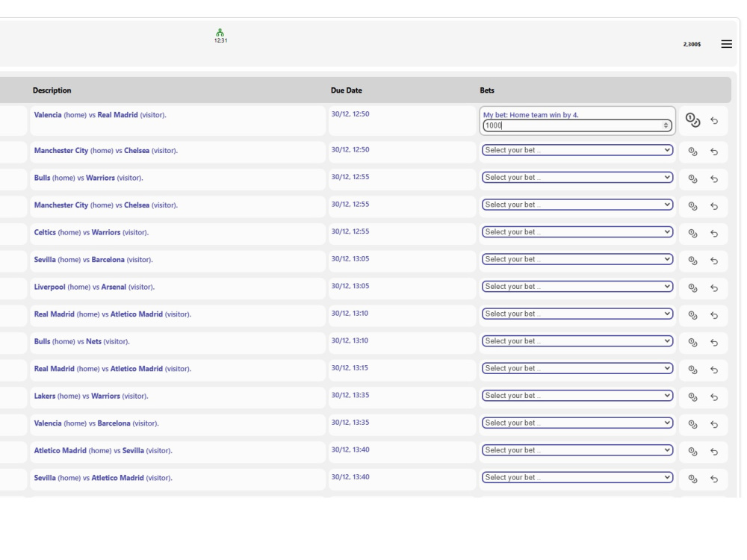Open bet dropdown for Sevilla (home) vs Atletico Madrid

point(577,477)
